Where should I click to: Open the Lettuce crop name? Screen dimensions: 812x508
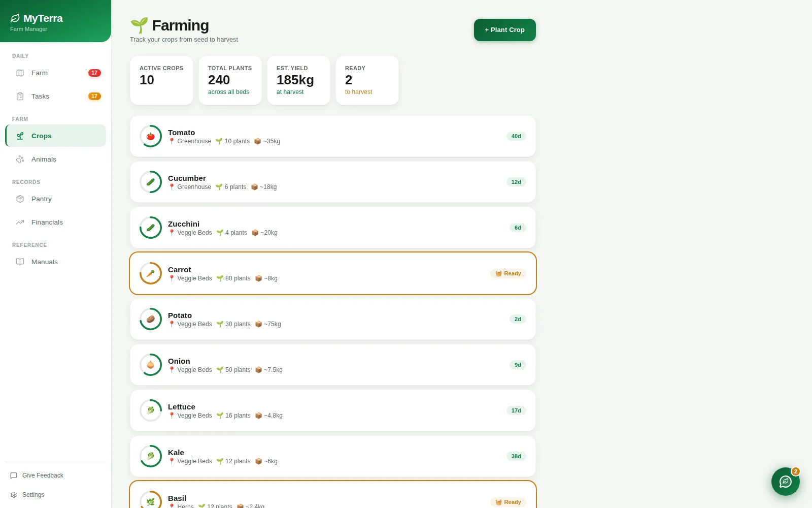point(182,407)
